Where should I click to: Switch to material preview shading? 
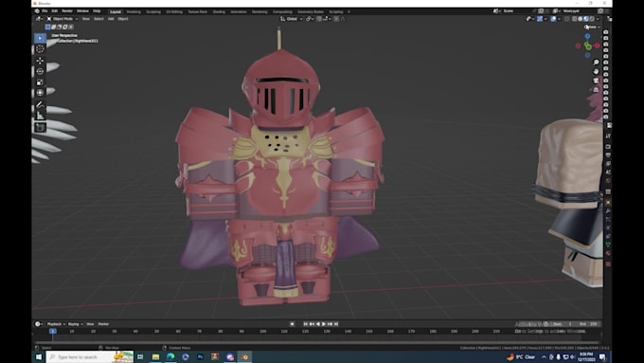(x=586, y=19)
